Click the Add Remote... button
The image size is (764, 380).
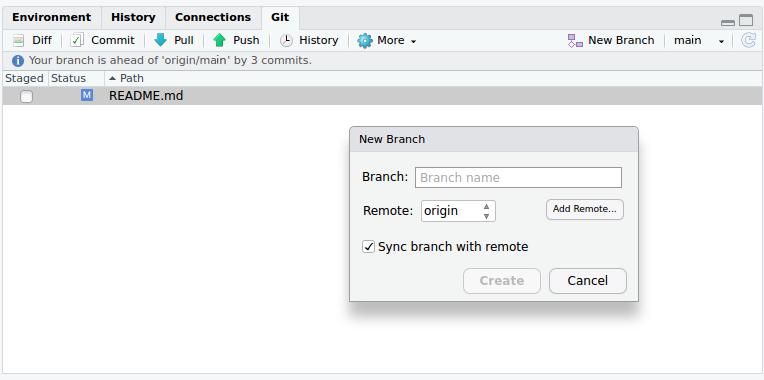tap(585, 209)
